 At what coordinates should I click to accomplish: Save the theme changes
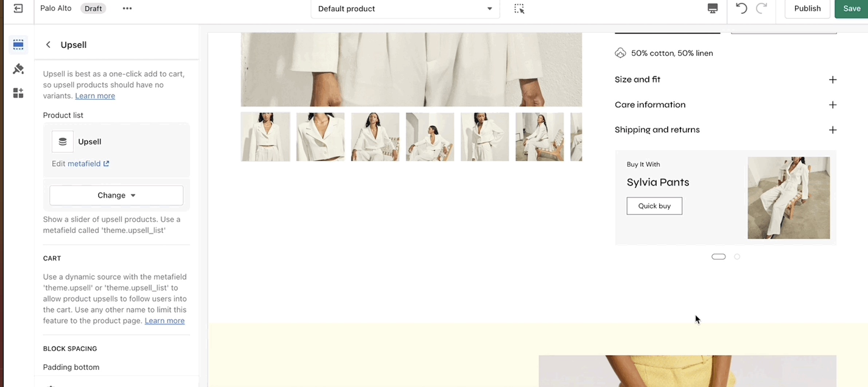point(851,8)
